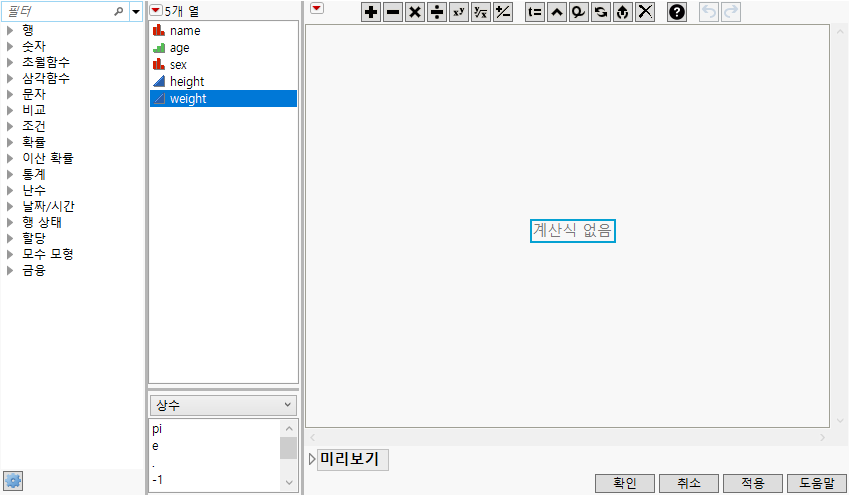The image size is (849, 495).
Task: Select the sex column
Action: (x=223, y=64)
